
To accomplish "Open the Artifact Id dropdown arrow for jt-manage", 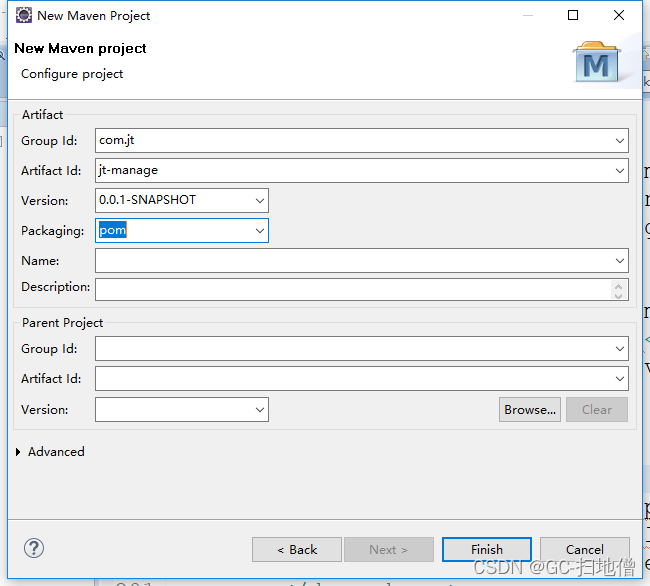I will 619,170.
